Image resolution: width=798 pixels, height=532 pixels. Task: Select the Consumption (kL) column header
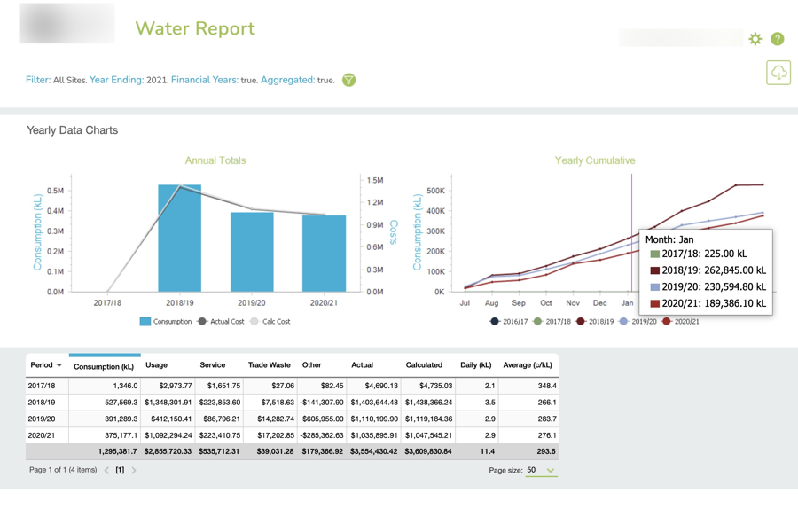tap(104, 364)
